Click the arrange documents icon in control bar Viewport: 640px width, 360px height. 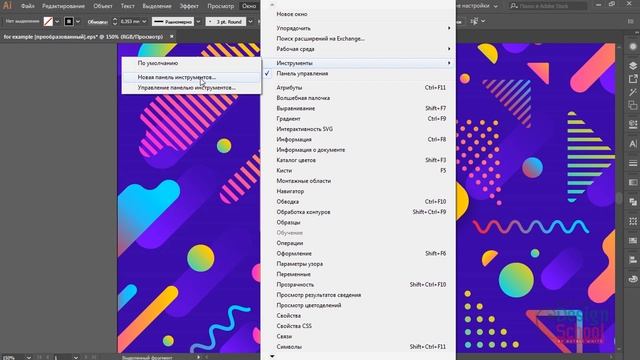(474, 21)
